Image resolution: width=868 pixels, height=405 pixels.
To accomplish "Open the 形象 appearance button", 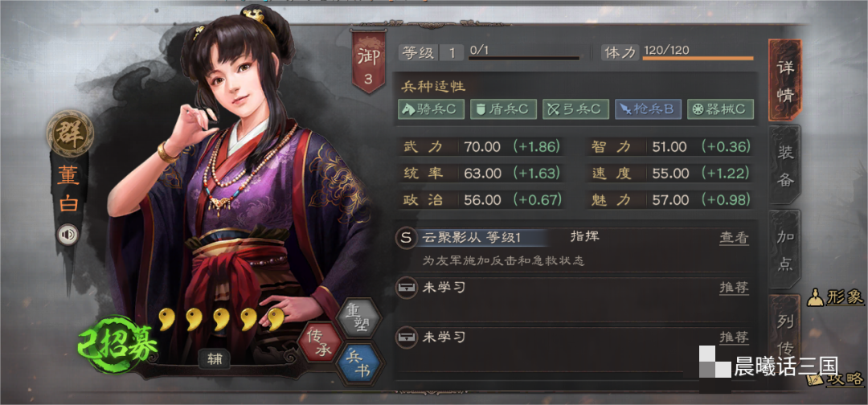I will click(x=835, y=297).
